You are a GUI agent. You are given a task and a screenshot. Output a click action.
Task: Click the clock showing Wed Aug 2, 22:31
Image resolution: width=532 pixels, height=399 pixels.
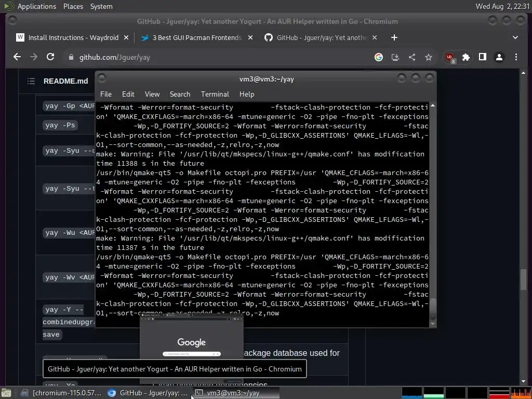tap(503, 6)
